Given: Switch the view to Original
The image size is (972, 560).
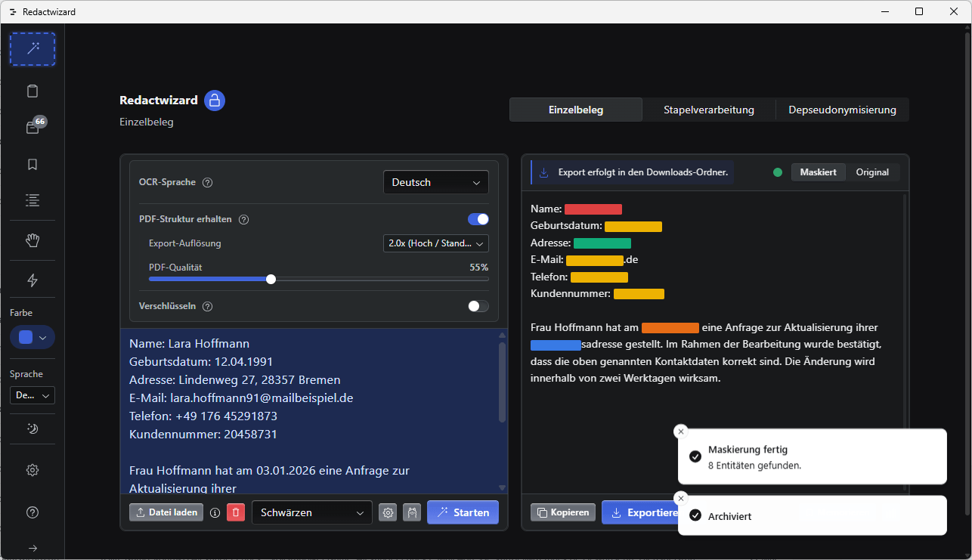Looking at the screenshot, I should pos(872,172).
